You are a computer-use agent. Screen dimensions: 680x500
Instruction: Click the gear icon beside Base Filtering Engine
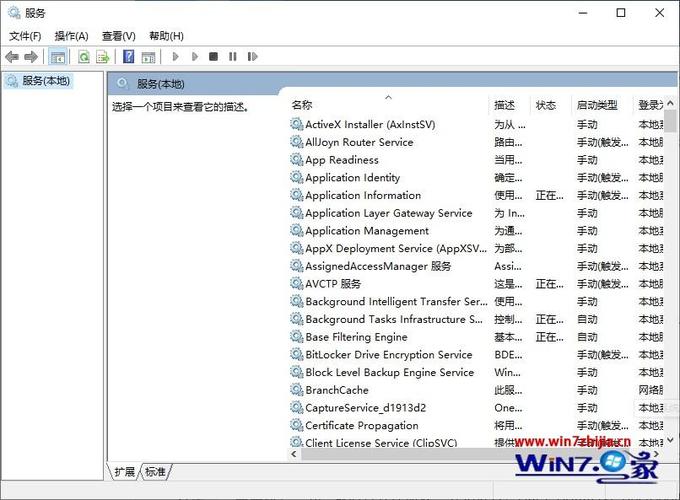297,337
